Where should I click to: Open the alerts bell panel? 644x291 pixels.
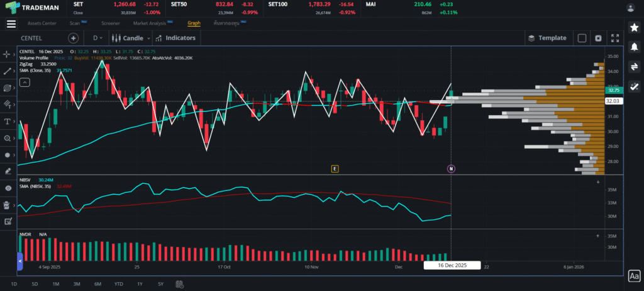634,47
